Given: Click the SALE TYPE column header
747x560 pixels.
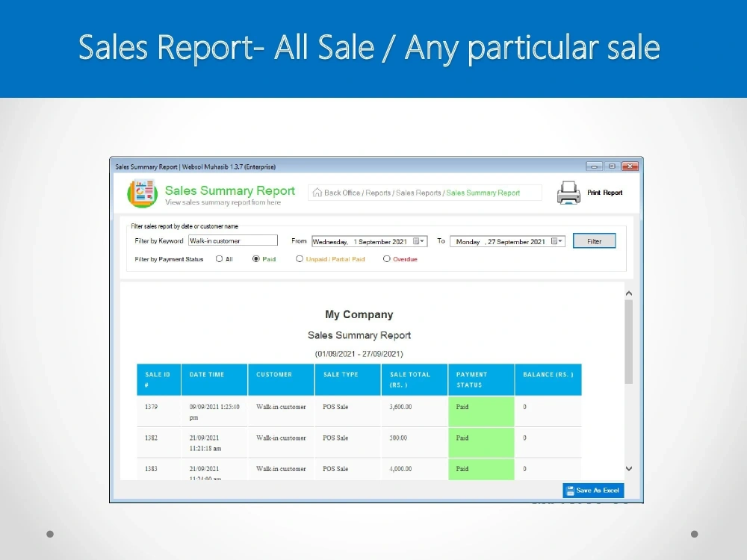Looking at the screenshot, I should (348, 379).
